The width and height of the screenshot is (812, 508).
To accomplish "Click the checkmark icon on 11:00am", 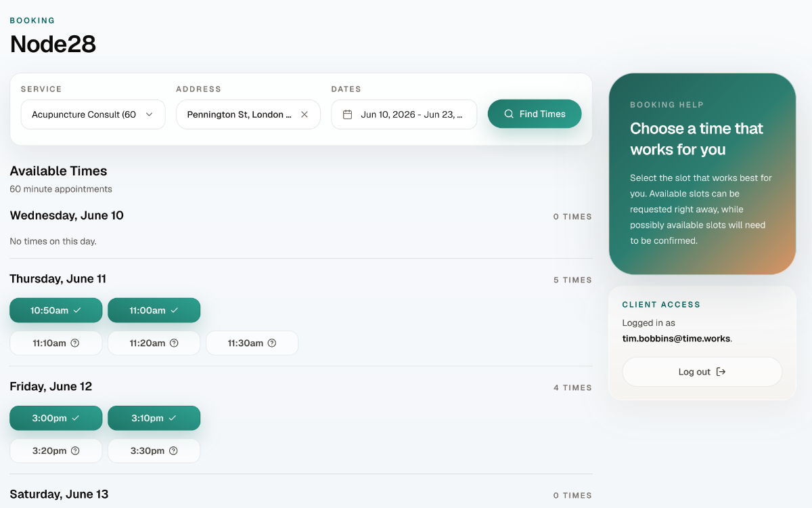I will [175, 310].
